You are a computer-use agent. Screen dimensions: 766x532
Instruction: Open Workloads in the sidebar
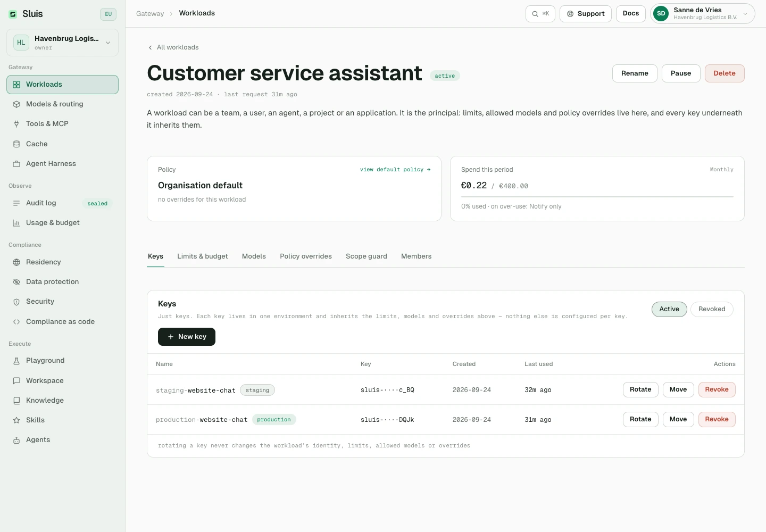coord(62,85)
